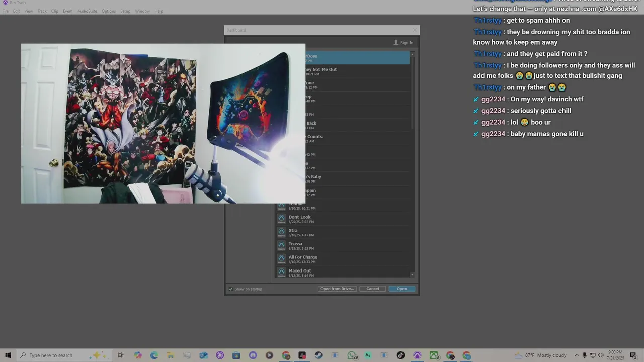Image resolution: width=644 pixels, height=362 pixels.
Task: Open the Event menu
Action: (x=68, y=11)
